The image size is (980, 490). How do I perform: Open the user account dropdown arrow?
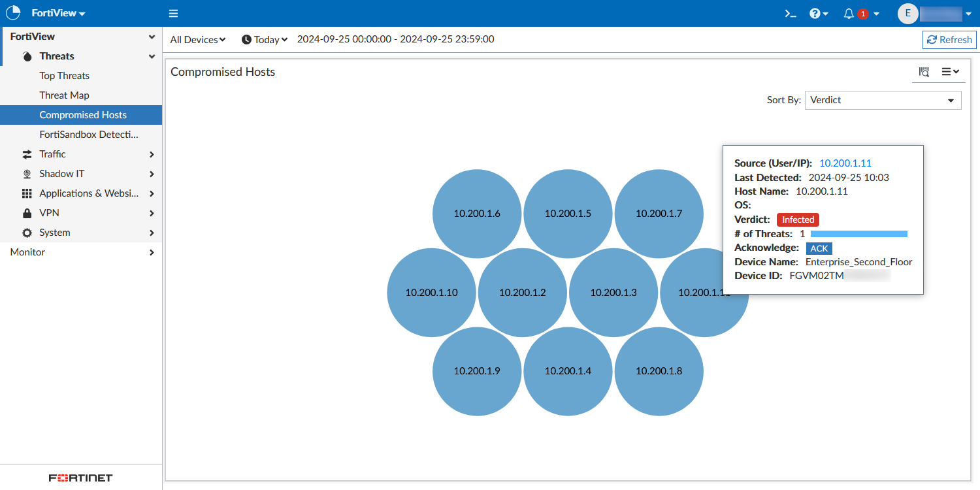(x=968, y=14)
